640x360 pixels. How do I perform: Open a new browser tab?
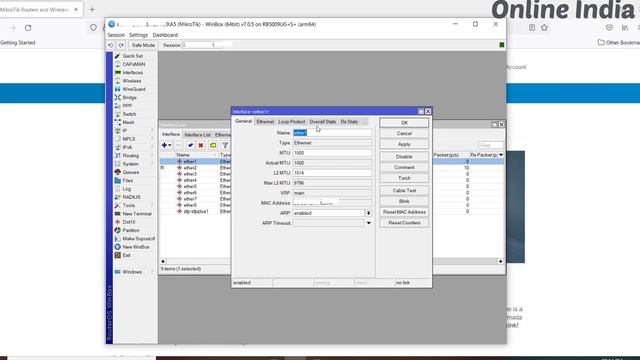(92, 9)
